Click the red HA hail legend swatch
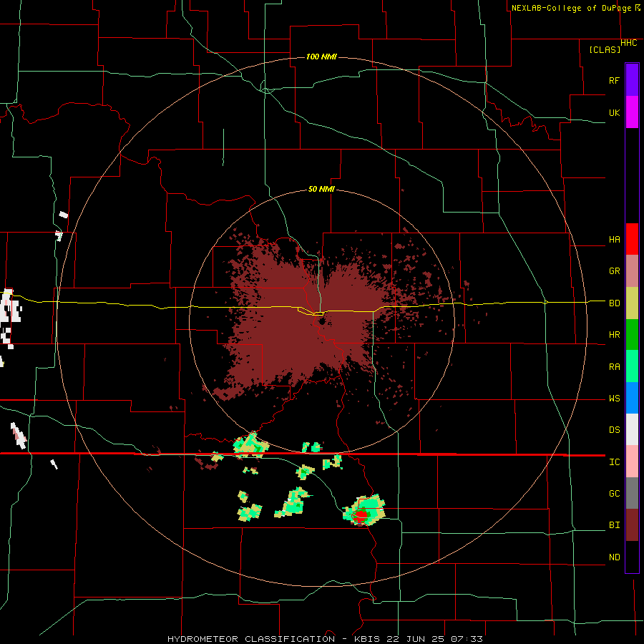This screenshot has width=644, height=644. 632,239
